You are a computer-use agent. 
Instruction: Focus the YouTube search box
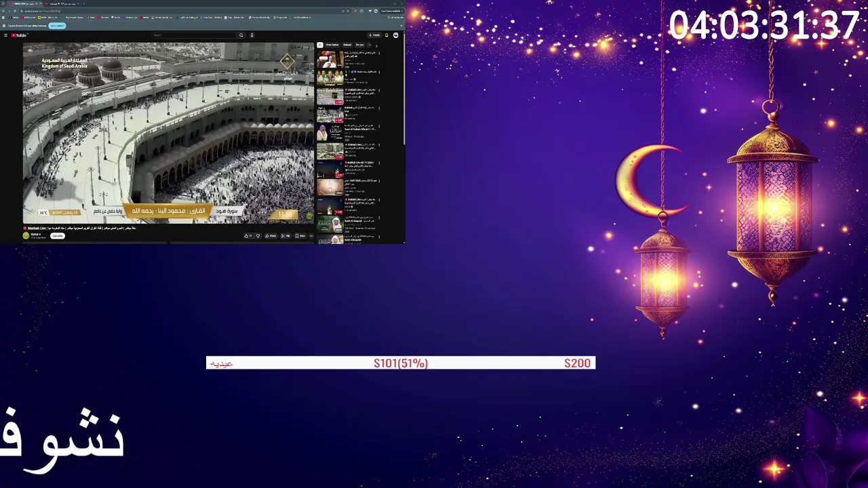tap(195, 35)
